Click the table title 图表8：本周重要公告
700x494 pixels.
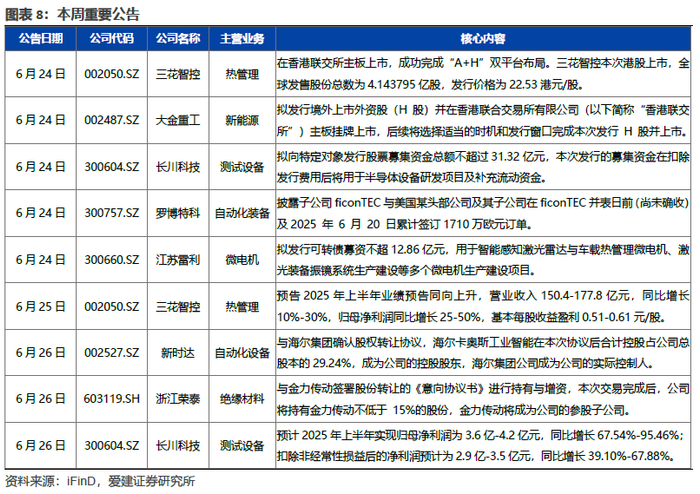pyautogui.click(x=72, y=14)
